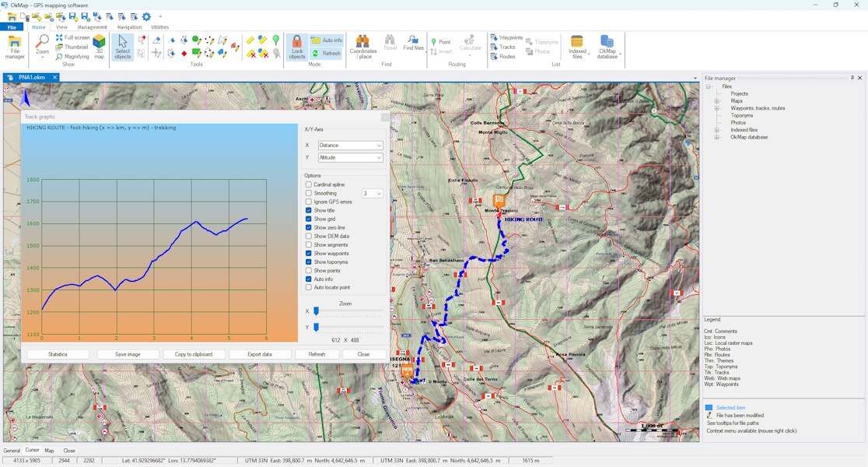Click the settings gear in quick access toolbar
868x467 pixels.
146,16
